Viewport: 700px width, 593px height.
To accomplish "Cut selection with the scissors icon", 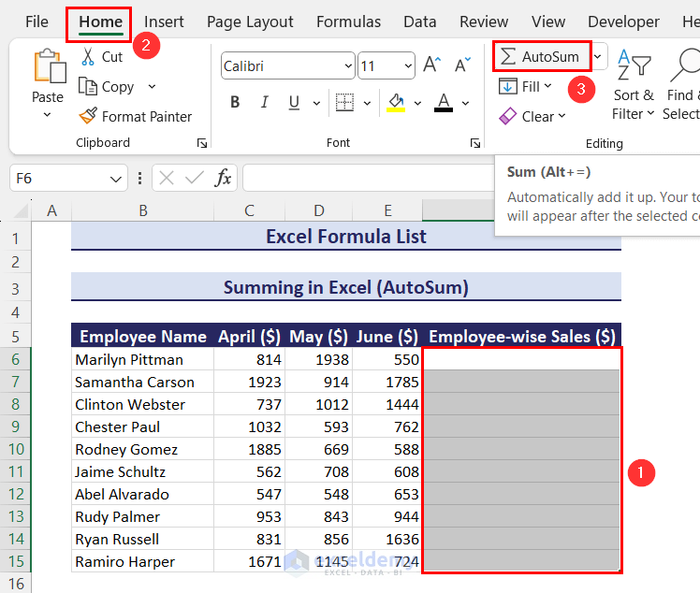I will tap(88, 57).
